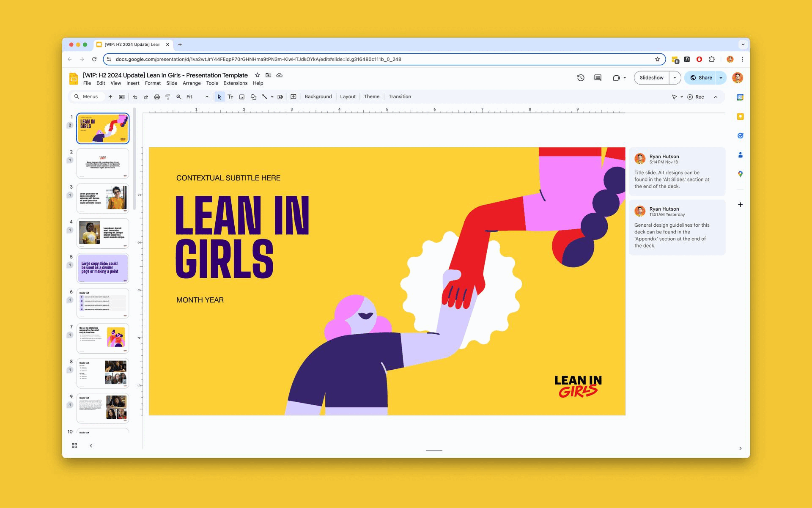The width and height of the screenshot is (812, 508).
Task: Collapse the filmstrip panel arrow
Action: pyautogui.click(x=91, y=445)
